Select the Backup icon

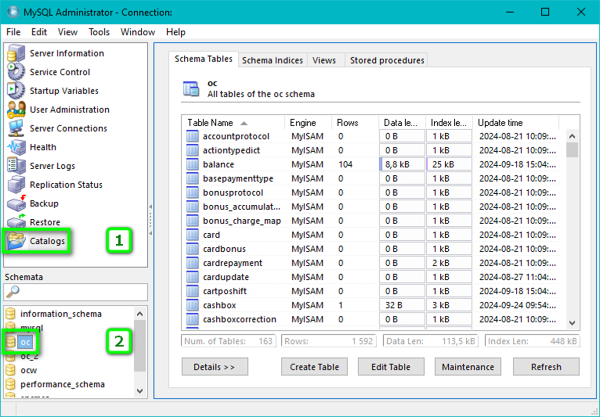16,203
